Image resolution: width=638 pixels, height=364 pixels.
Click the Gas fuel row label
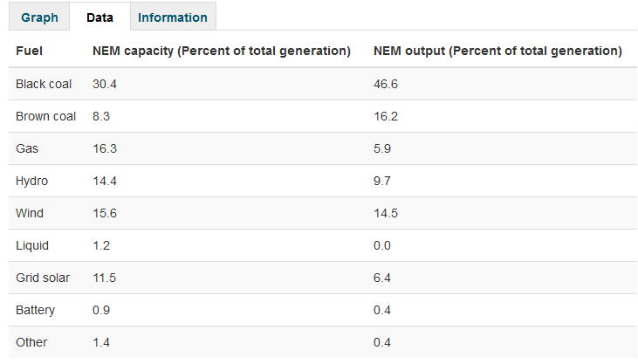(x=27, y=148)
